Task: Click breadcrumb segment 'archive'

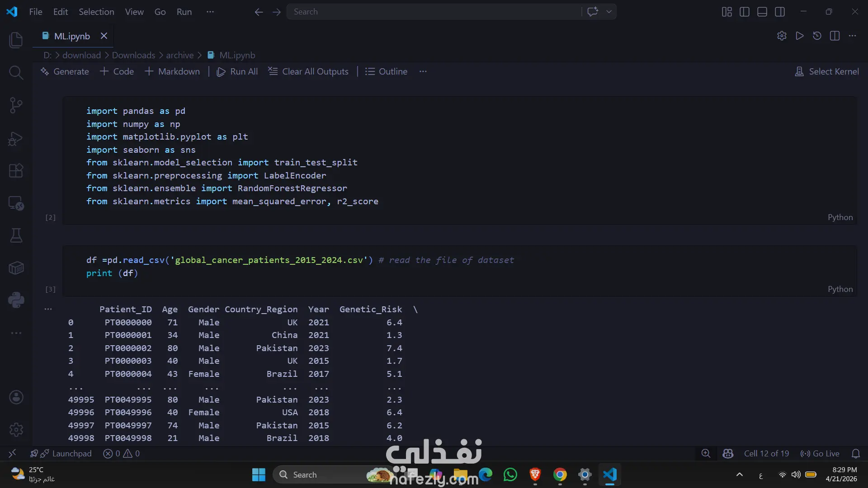Action: (179, 55)
